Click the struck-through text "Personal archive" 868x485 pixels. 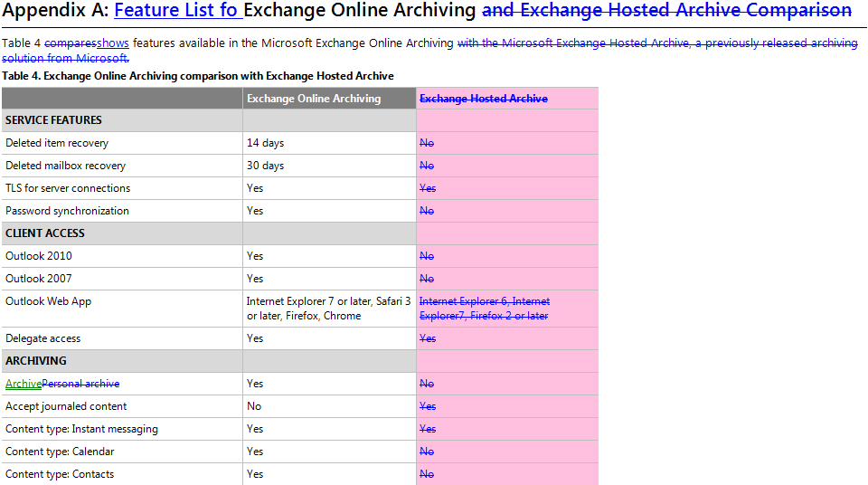tap(80, 384)
